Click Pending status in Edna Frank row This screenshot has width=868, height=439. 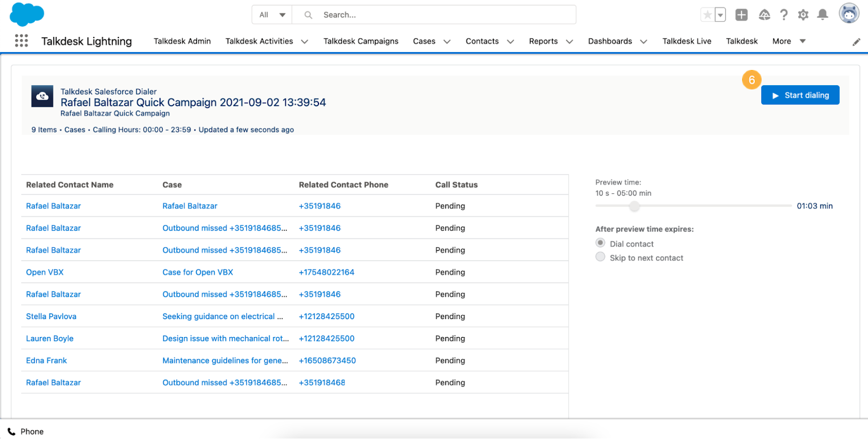[450, 360]
